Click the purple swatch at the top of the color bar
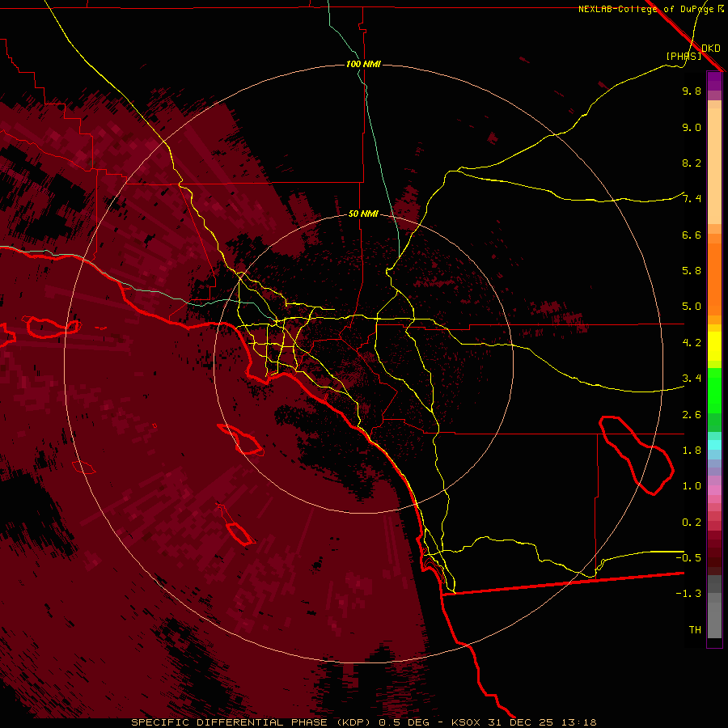Viewport: 728px width, 728px height. (714, 81)
